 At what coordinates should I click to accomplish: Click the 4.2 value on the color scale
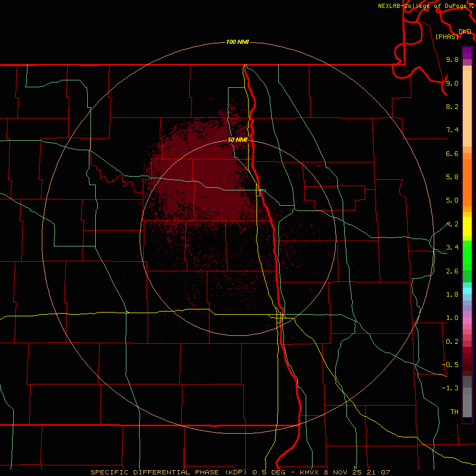coord(452,224)
